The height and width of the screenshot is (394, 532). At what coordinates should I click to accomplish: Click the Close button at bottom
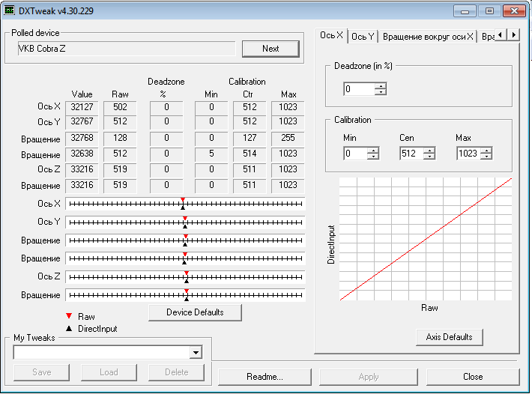[473, 377]
